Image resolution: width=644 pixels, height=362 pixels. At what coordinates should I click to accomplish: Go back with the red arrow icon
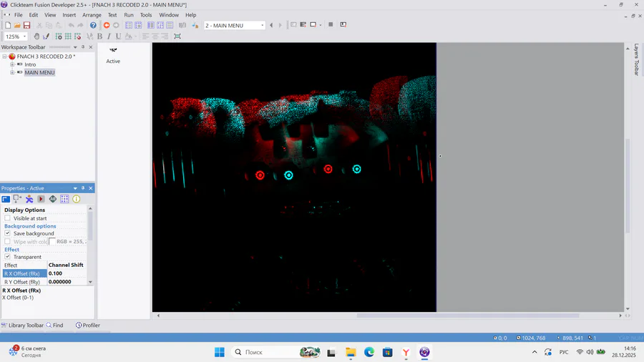coord(107,26)
